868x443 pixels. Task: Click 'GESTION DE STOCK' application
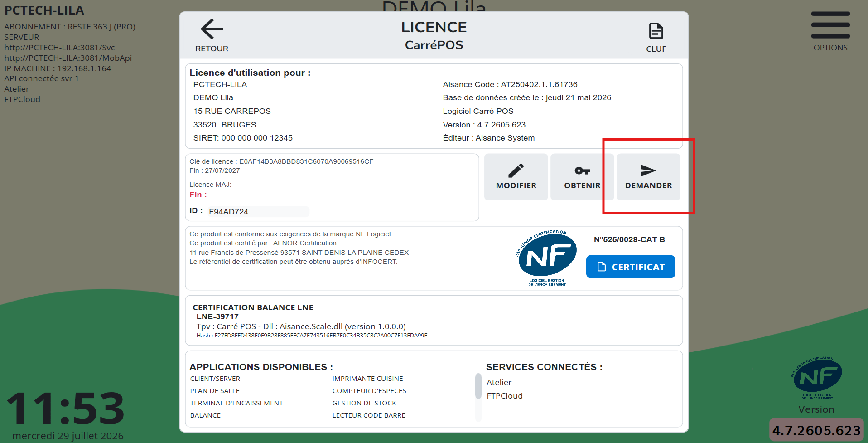coord(364,403)
